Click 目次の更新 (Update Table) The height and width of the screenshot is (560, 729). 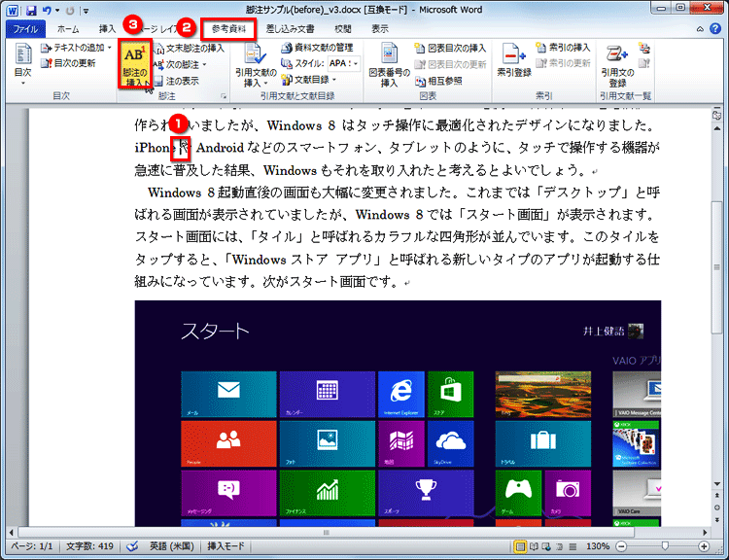point(68,63)
